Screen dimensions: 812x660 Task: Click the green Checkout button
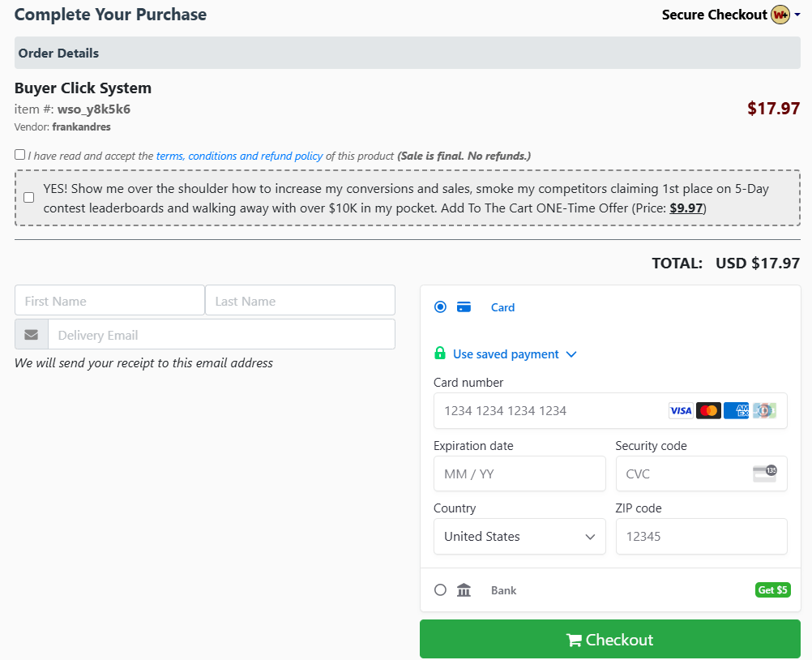coord(610,639)
